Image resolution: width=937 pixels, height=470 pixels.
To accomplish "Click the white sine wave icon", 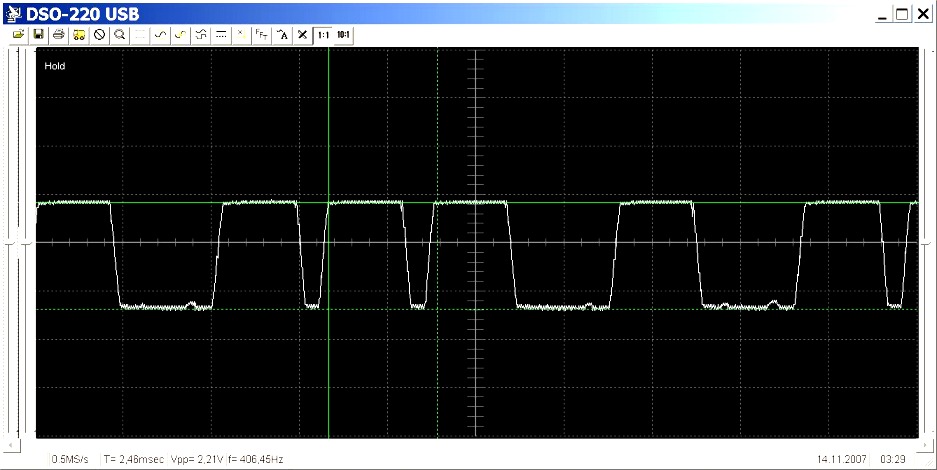I will [160, 35].
